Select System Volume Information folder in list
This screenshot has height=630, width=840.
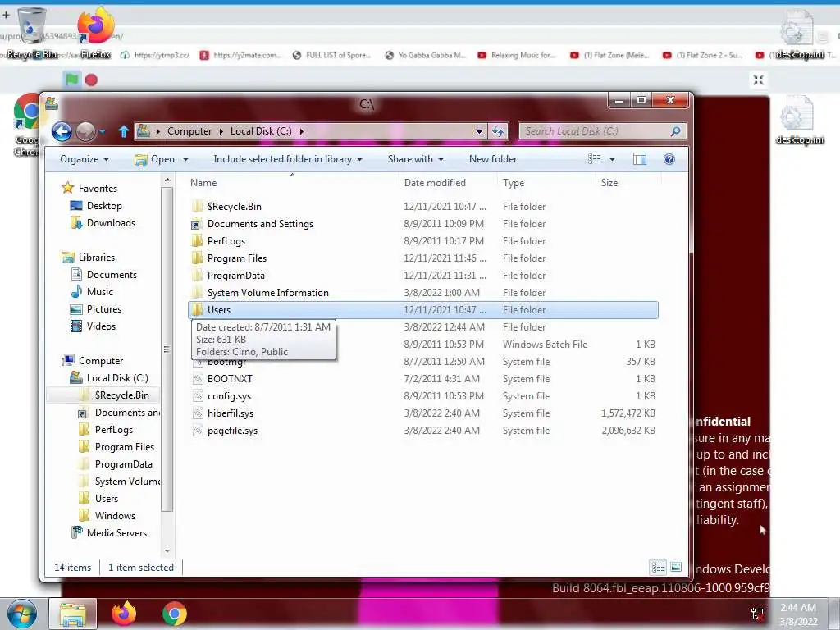pos(268,293)
